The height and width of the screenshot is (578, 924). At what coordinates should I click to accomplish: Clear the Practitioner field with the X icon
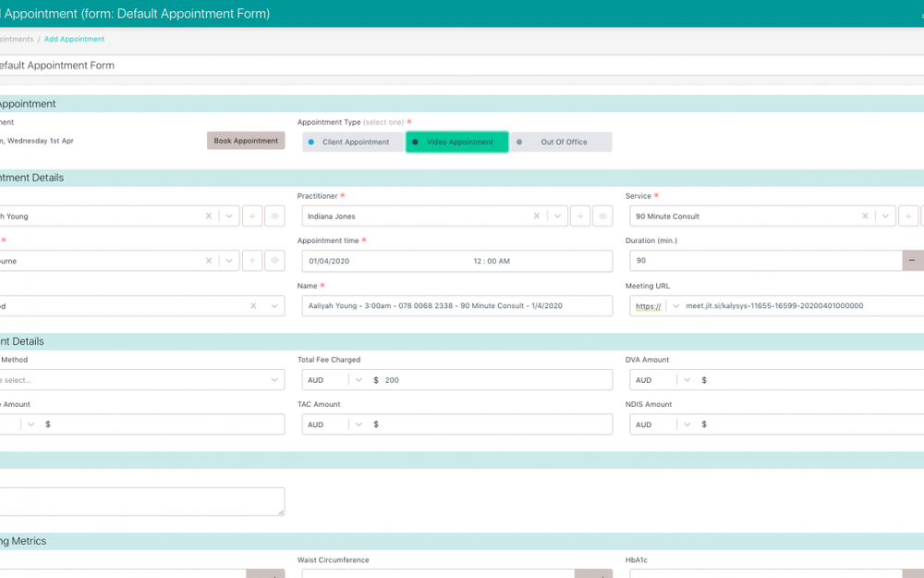536,215
